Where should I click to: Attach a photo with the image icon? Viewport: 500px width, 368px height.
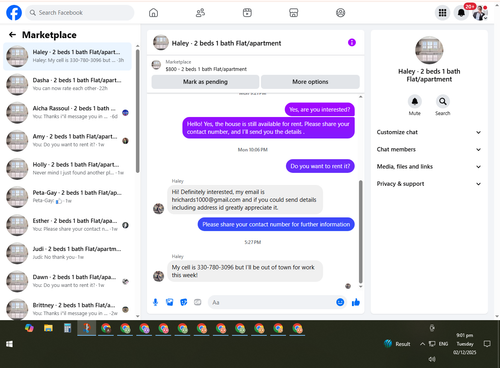point(170,302)
